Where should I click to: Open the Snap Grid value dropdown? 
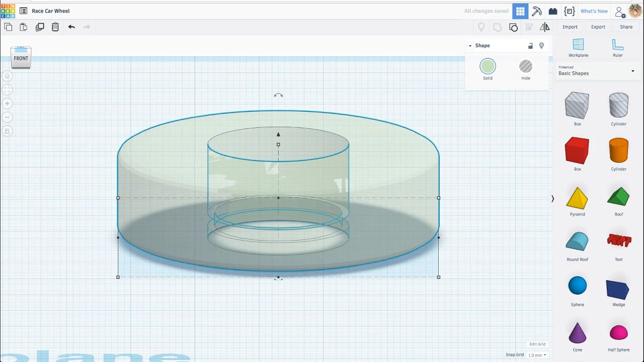point(537,355)
